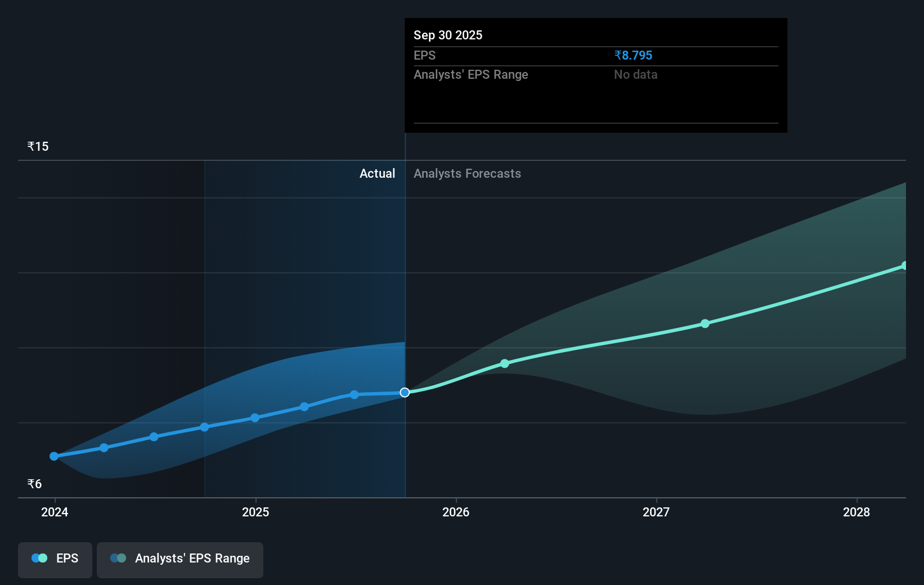Click the 2027 forecast data point
This screenshot has width=924, height=585.
coord(705,323)
